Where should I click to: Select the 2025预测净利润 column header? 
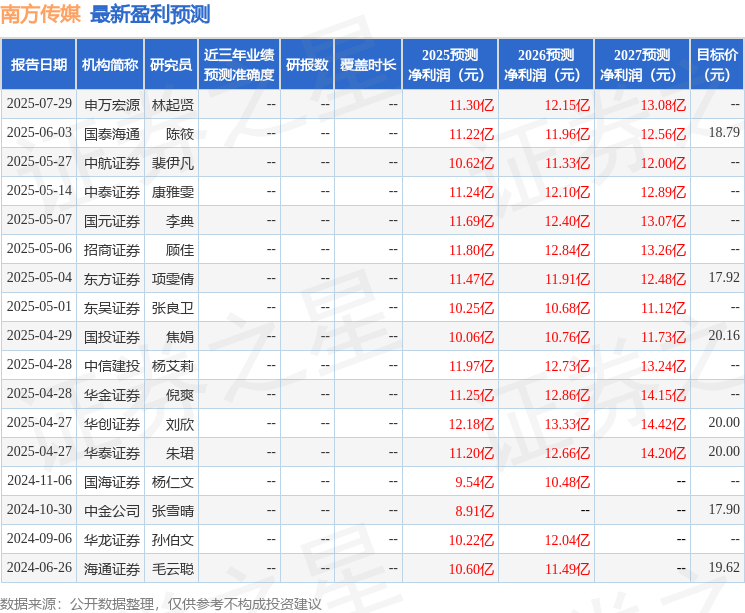[450, 65]
